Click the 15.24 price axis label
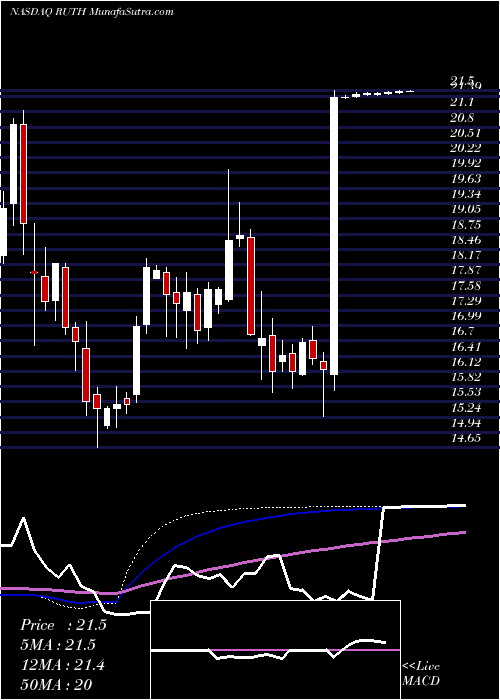Screen dimensions: 500x700 466,408
